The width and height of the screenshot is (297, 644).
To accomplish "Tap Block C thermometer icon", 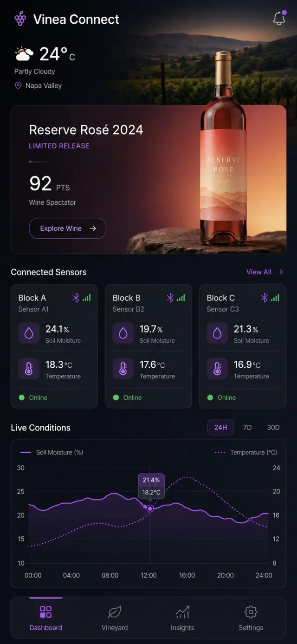I will (217, 369).
